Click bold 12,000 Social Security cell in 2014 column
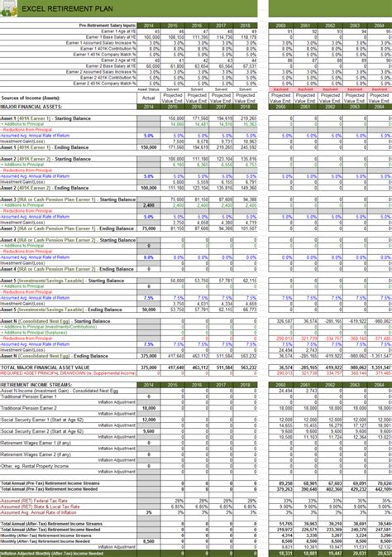392x557 pixels. click(x=149, y=420)
